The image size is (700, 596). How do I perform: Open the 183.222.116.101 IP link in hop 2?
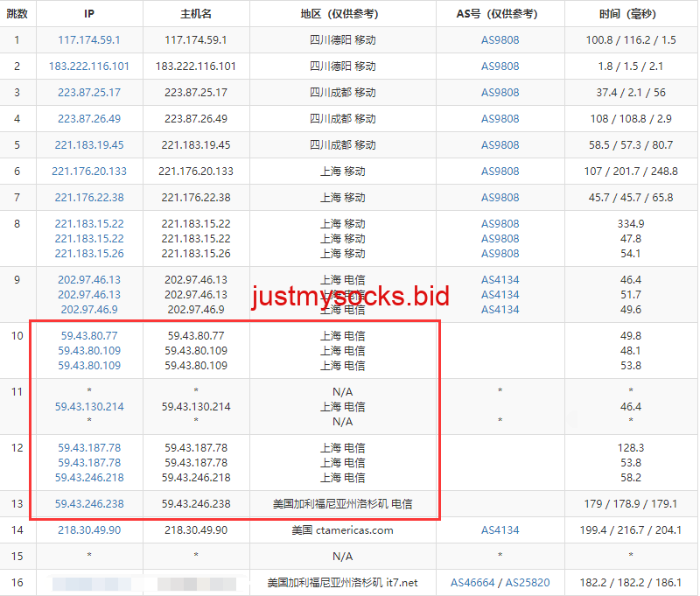click(x=89, y=67)
